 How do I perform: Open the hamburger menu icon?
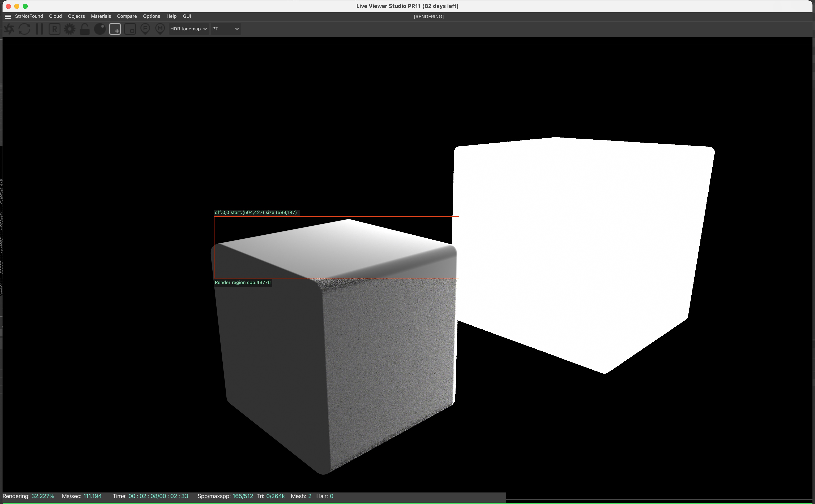click(8, 16)
